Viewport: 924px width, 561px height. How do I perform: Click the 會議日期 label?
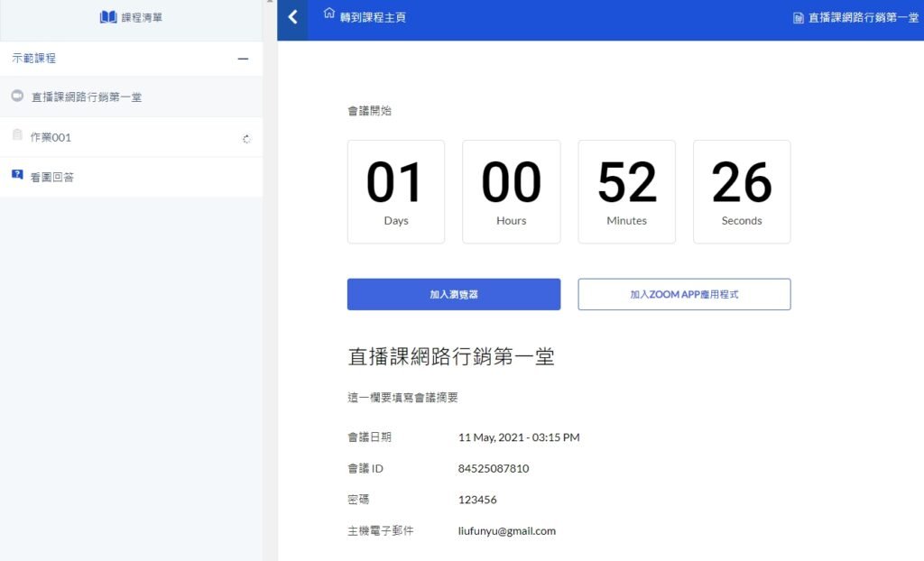[369, 437]
